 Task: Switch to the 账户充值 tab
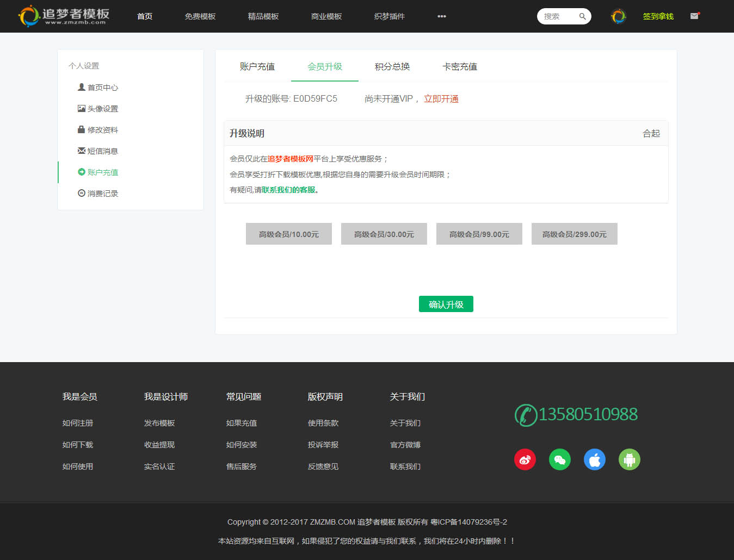tap(257, 66)
